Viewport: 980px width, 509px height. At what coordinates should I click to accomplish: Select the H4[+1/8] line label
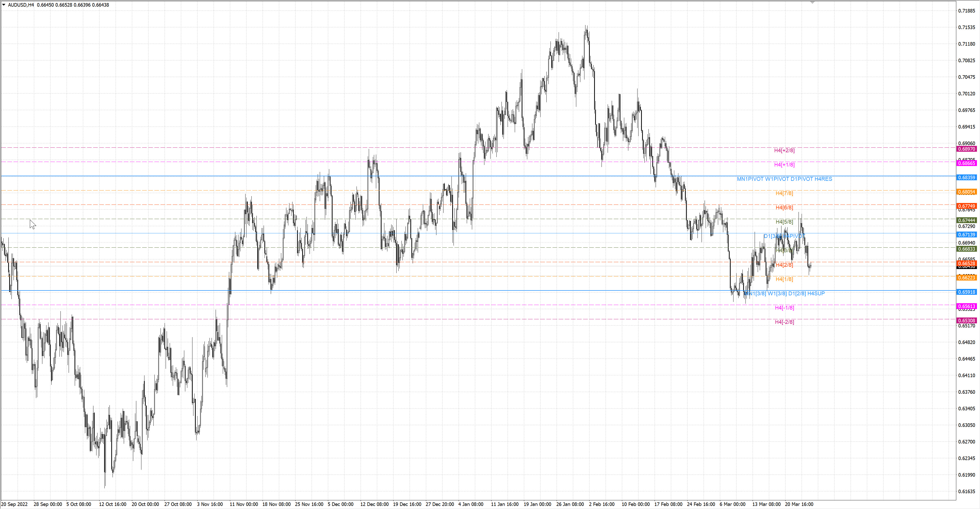tap(784, 164)
